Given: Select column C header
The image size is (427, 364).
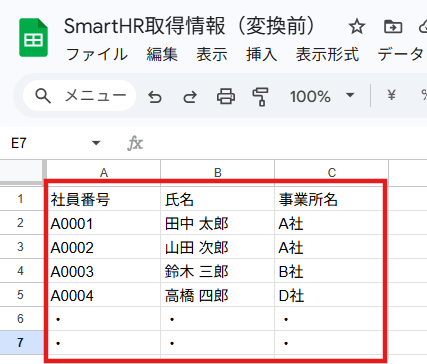Looking at the screenshot, I should 332,173.
